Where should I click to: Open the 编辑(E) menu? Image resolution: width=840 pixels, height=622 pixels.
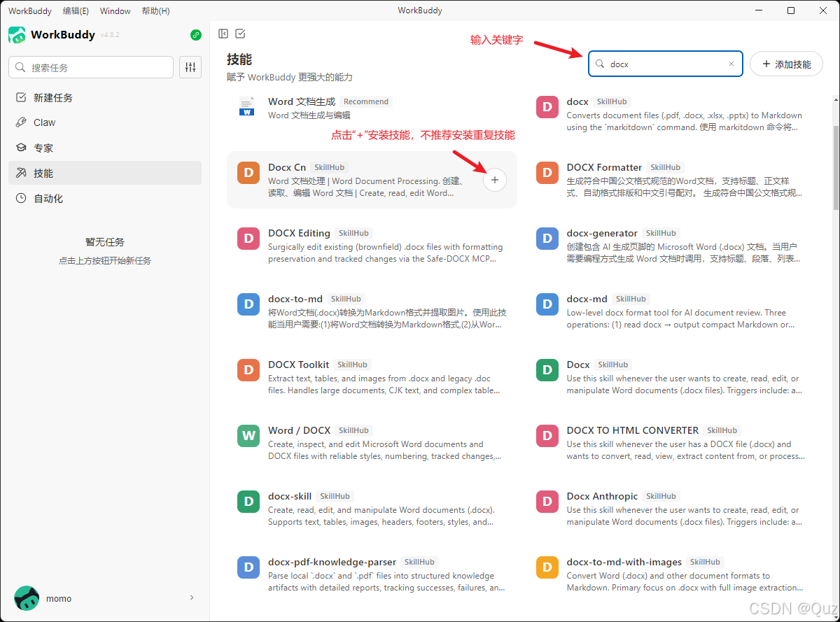point(76,10)
